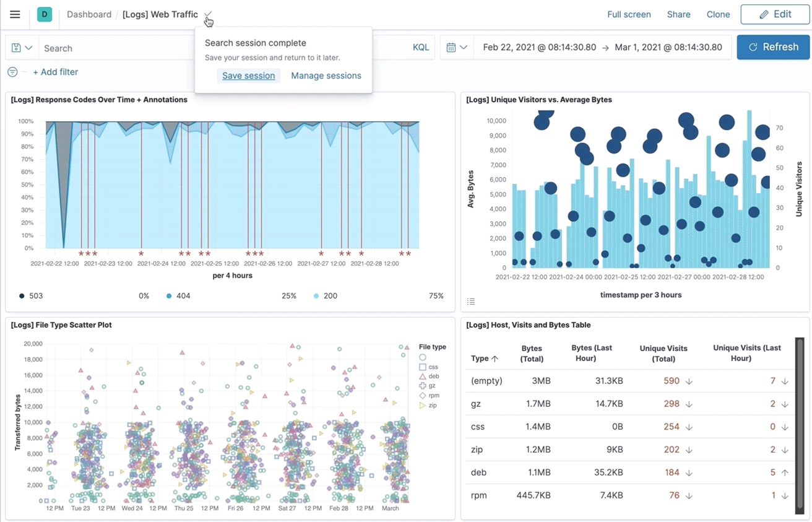Click the Refresh button
This screenshot has height=522, width=812.
pos(773,47)
